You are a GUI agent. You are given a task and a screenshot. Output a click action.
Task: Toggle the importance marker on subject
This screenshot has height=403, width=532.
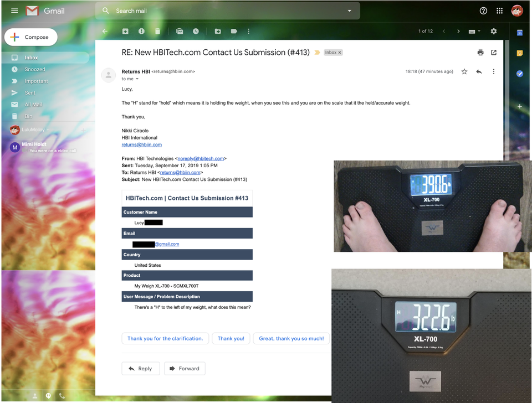click(x=317, y=53)
